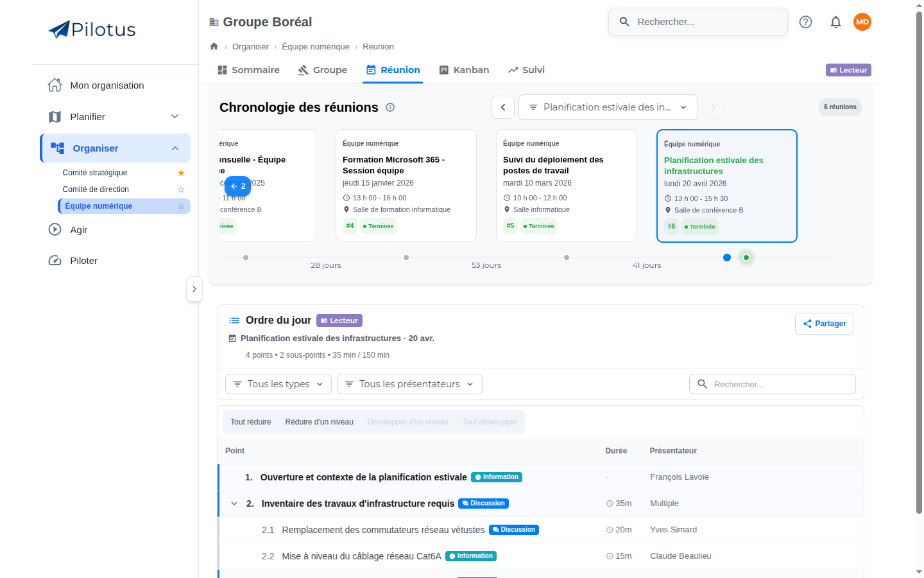Screen dimensions: 924x578
Task: Expand the Planifier menu chevron
Action: [175, 116]
